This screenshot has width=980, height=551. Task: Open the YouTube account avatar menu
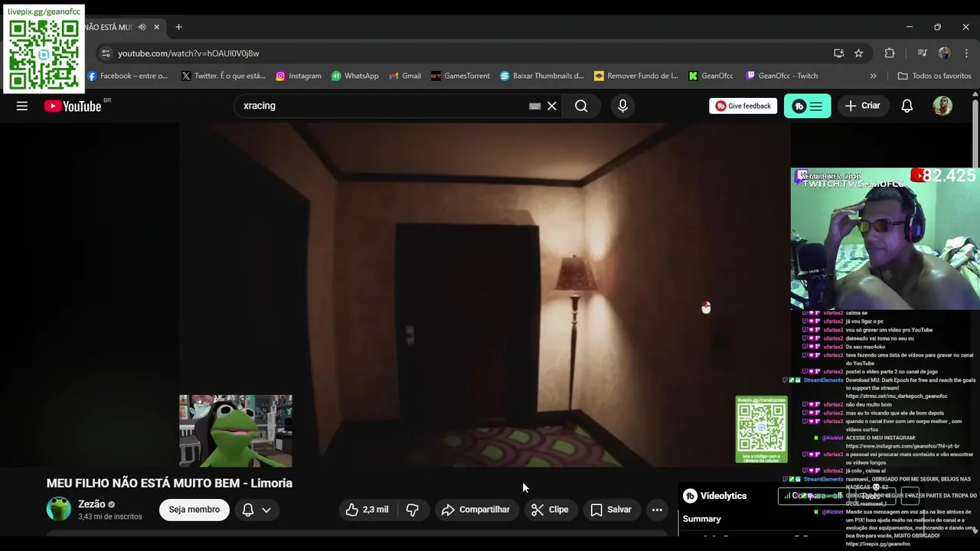point(942,106)
